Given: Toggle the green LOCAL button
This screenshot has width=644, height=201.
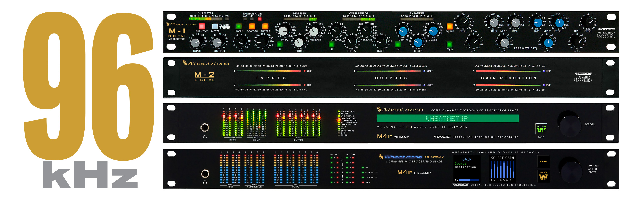Looking at the screenshot, I should pyautogui.click(x=238, y=26).
